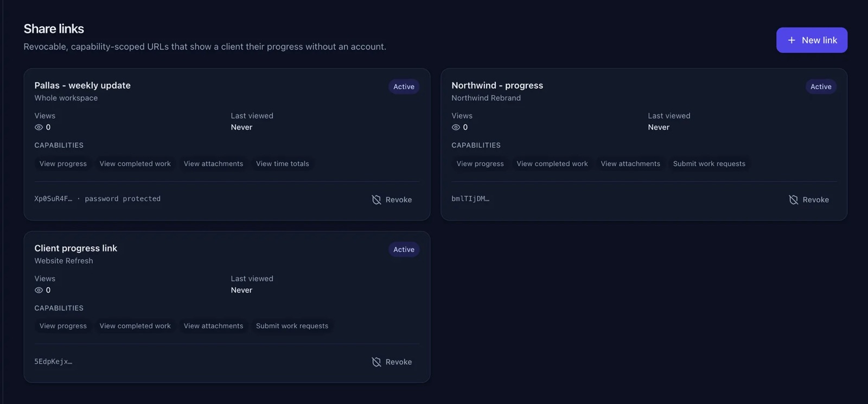The height and width of the screenshot is (404, 868).
Task: Click the Active badge on Northwind card
Action: point(821,87)
